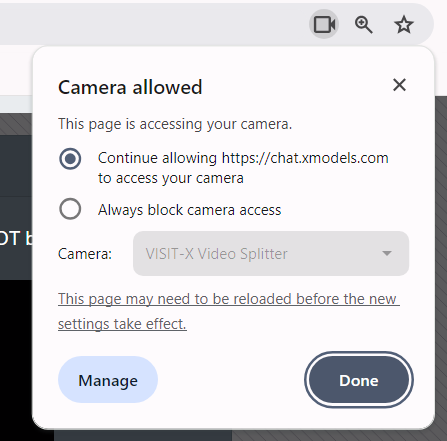Click the camera indicator icon in address bar
447x441 pixels.
point(324,24)
